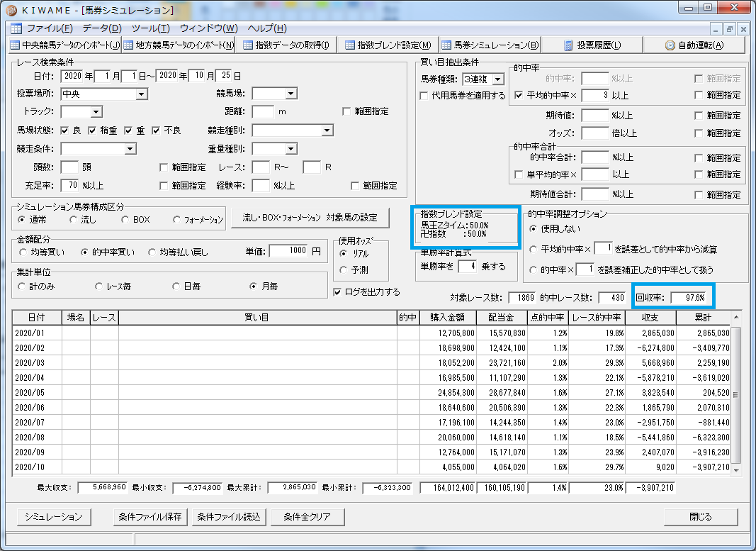This screenshot has height=551, width=756.
Task: Open the ファイル menu
Action: click(50, 28)
